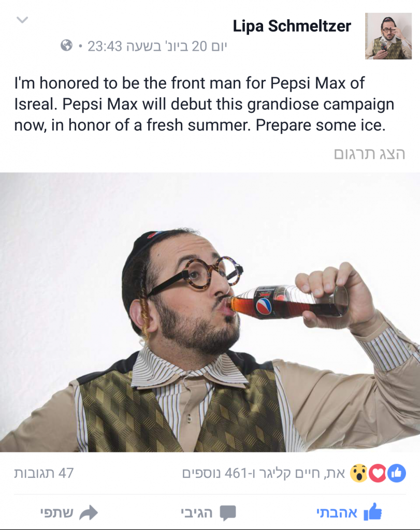Open the Lipa Schmeltzer profile name
The width and height of the screenshot is (420, 530).
[x=292, y=26]
